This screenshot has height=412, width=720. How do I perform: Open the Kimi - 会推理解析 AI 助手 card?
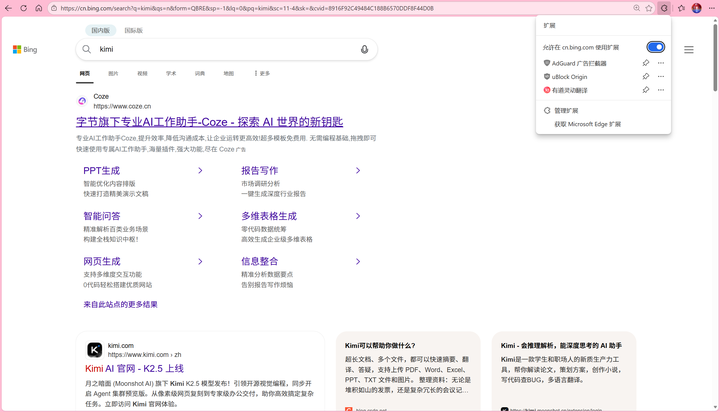[563, 371]
